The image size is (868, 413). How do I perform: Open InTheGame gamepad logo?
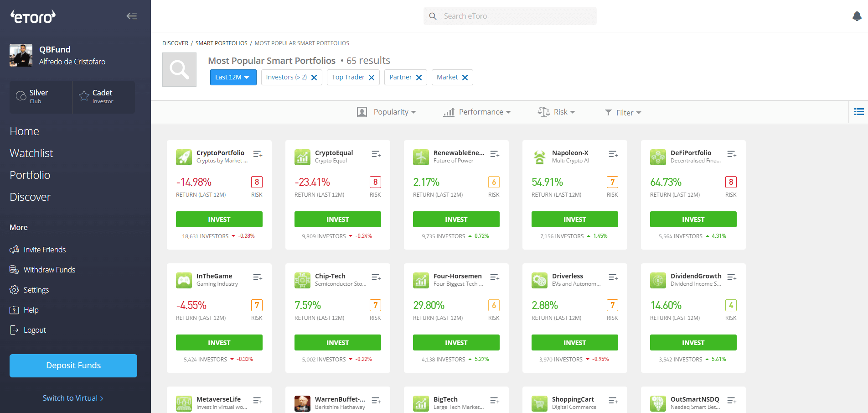tap(184, 280)
